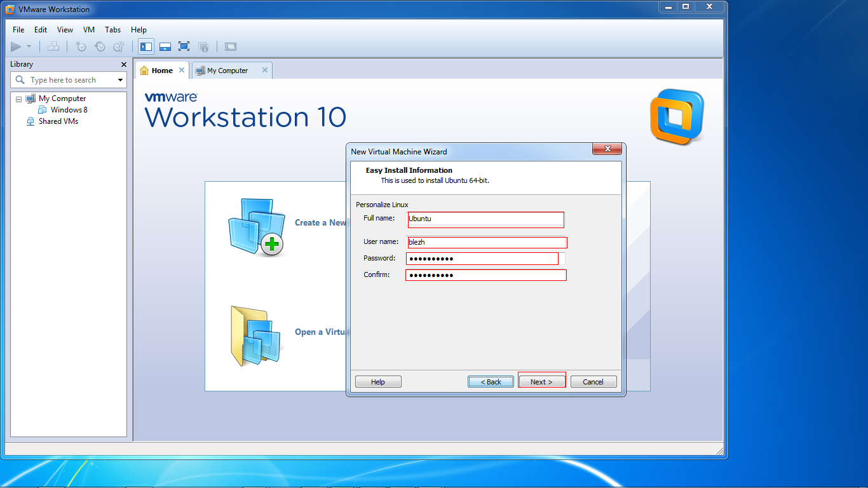Click the Unity mode toolbar icon

203,46
